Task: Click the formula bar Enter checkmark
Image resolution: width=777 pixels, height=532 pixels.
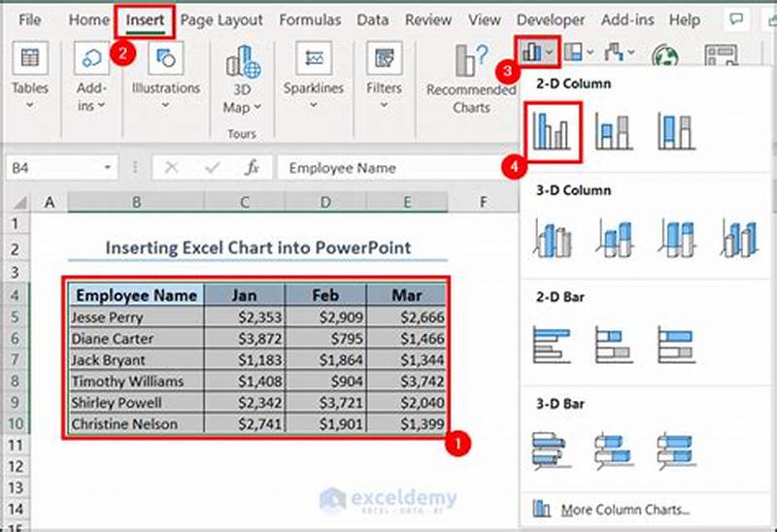Action: 212,168
